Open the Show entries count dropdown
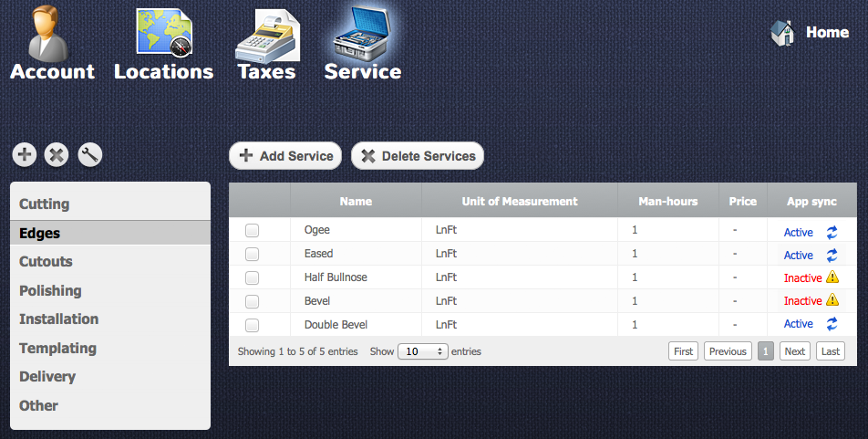868x439 pixels. (423, 351)
